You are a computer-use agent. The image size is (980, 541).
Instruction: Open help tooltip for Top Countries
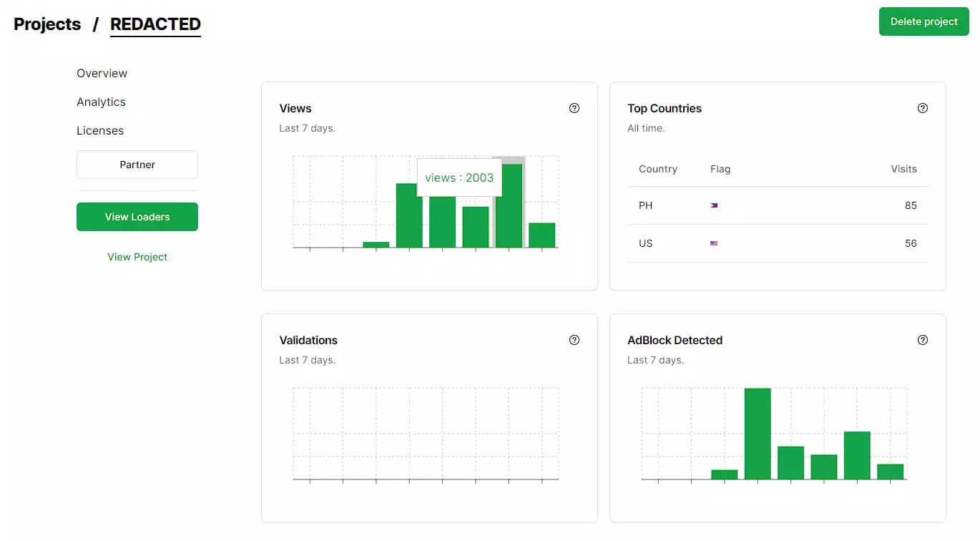922,107
